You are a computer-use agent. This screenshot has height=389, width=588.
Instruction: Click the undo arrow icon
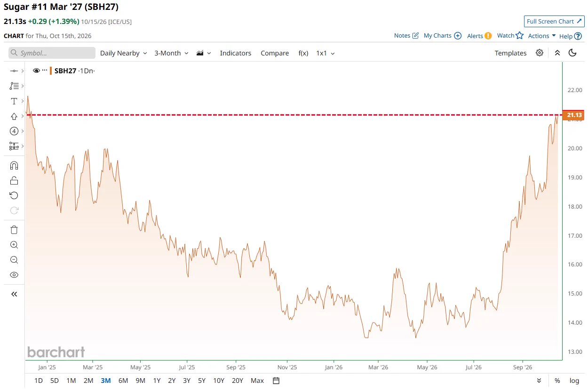pos(14,195)
